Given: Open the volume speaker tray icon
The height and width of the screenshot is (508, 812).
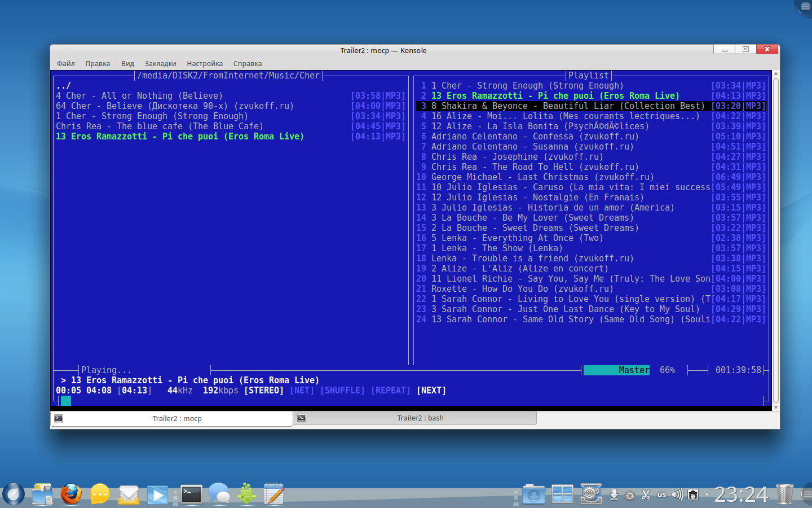Looking at the screenshot, I should [x=677, y=495].
